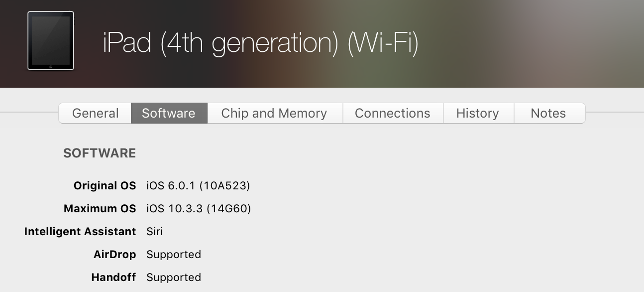Select the Supported value next to AirDrop
Screen dimensions: 644x292
pyautogui.click(x=174, y=255)
